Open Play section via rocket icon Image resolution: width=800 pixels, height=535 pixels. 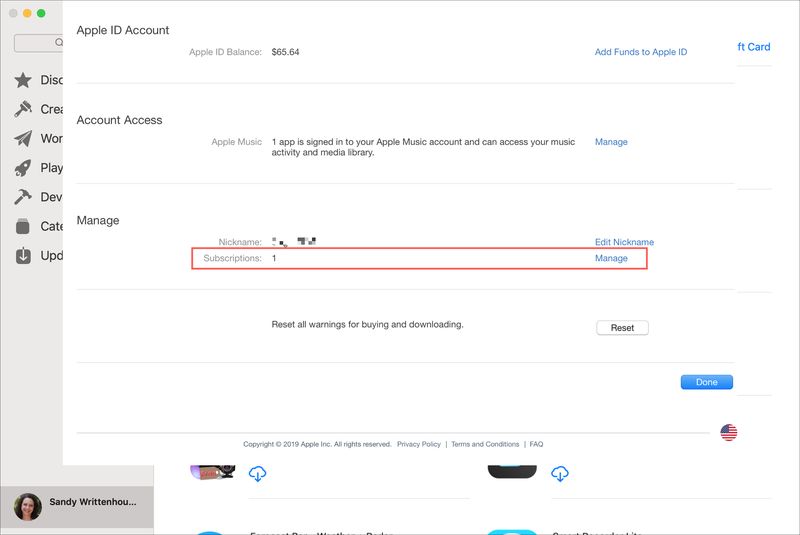click(x=23, y=168)
